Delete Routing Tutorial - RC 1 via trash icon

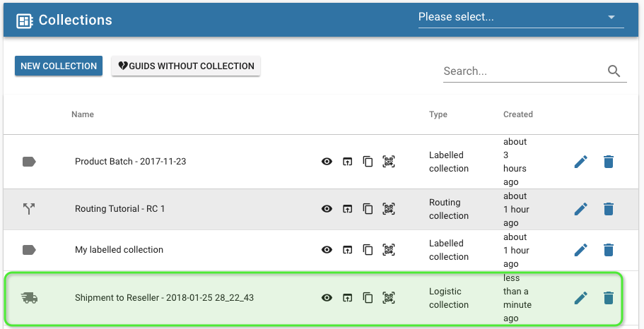click(x=608, y=209)
